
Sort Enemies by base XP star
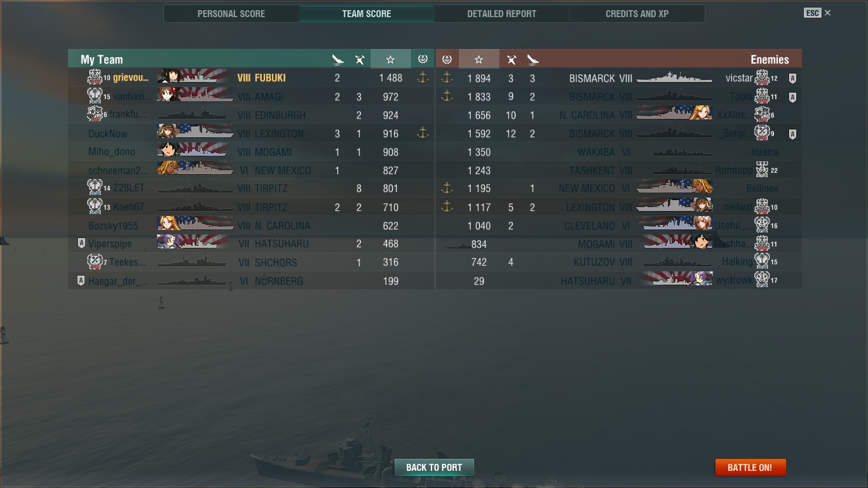[x=478, y=59]
